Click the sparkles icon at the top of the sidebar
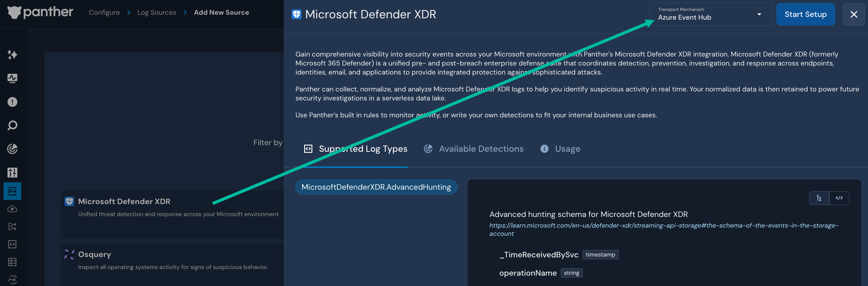This screenshot has height=286, width=868. coord(13,55)
